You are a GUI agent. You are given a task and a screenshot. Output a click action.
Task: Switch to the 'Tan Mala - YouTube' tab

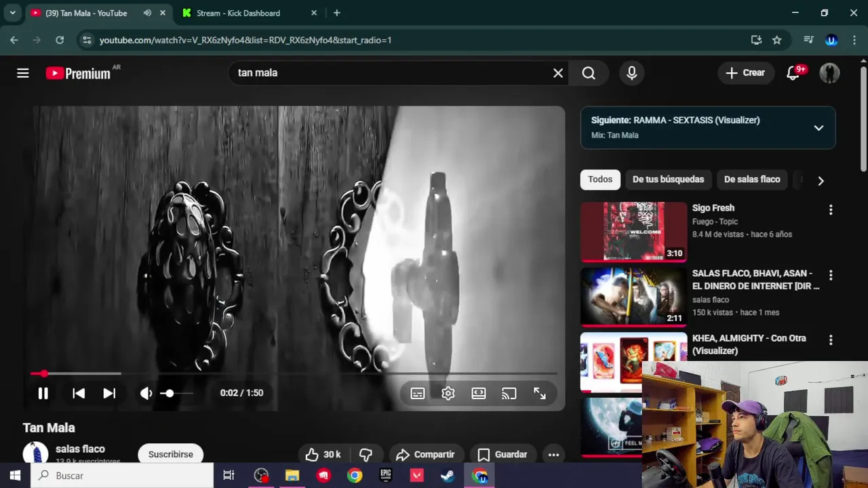[x=86, y=13]
